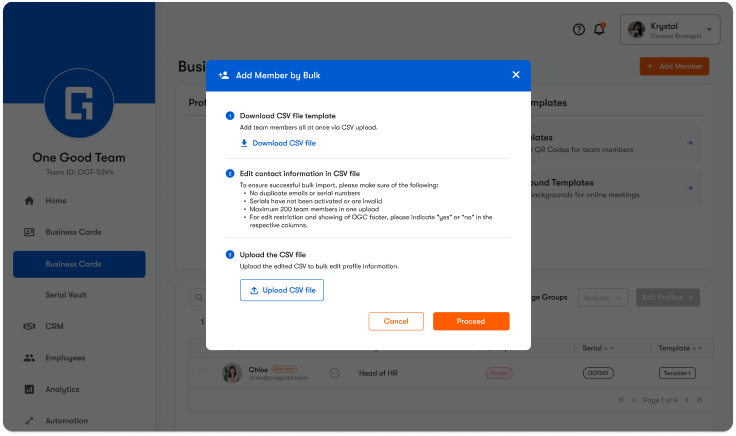Click the Analytics chart icon
The image size is (736, 436).
click(x=29, y=389)
